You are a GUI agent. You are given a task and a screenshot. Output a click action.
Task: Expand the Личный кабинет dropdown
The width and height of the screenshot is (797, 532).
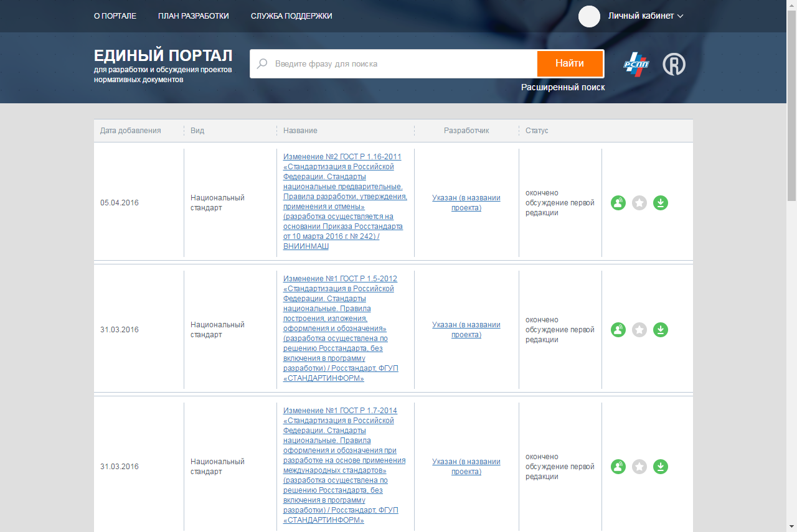(646, 16)
